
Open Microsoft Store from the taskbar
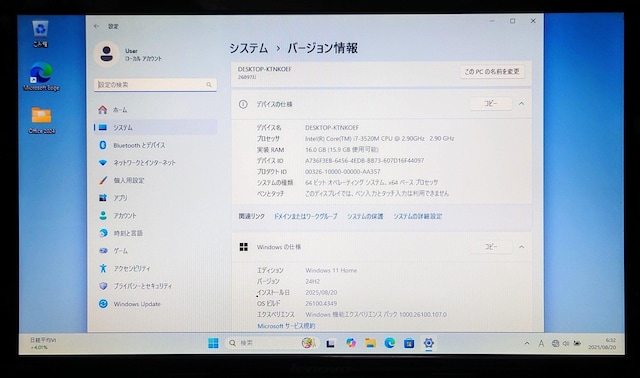tap(409, 343)
